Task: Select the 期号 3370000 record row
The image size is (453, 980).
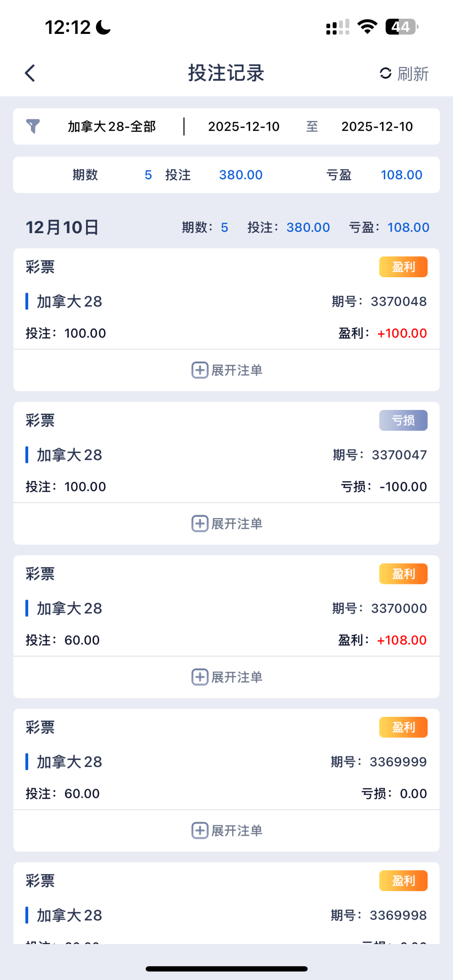Action: (x=226, y=608)
